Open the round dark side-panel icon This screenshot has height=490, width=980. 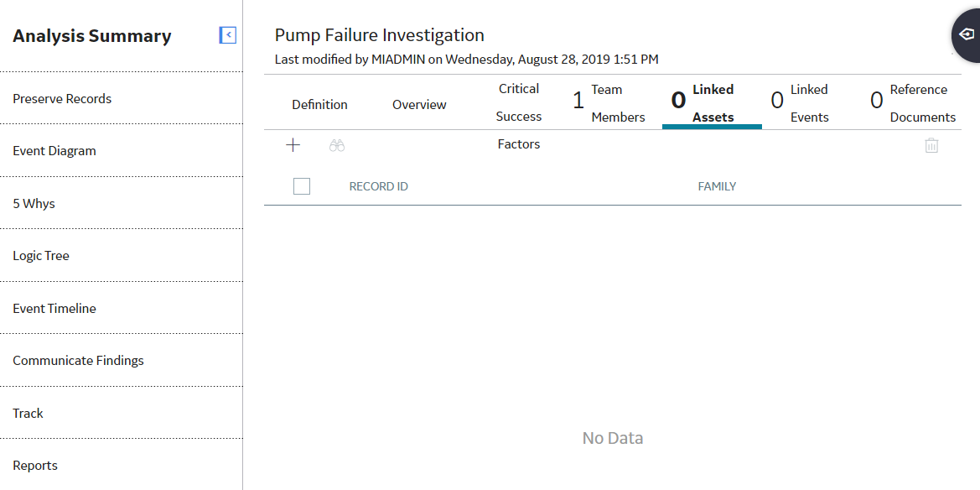coord(967,34)
